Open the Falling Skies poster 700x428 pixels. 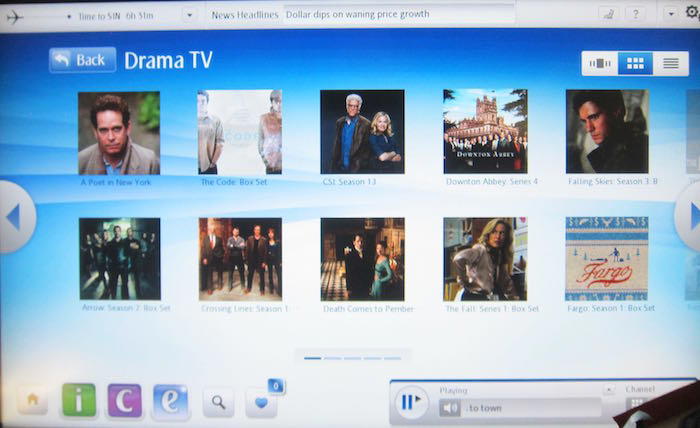[607, 131]
